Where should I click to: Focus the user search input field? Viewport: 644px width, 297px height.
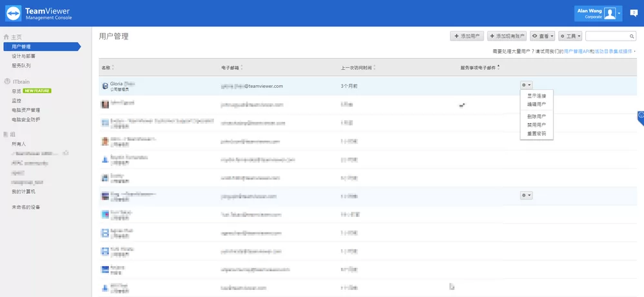click(606, 36)
